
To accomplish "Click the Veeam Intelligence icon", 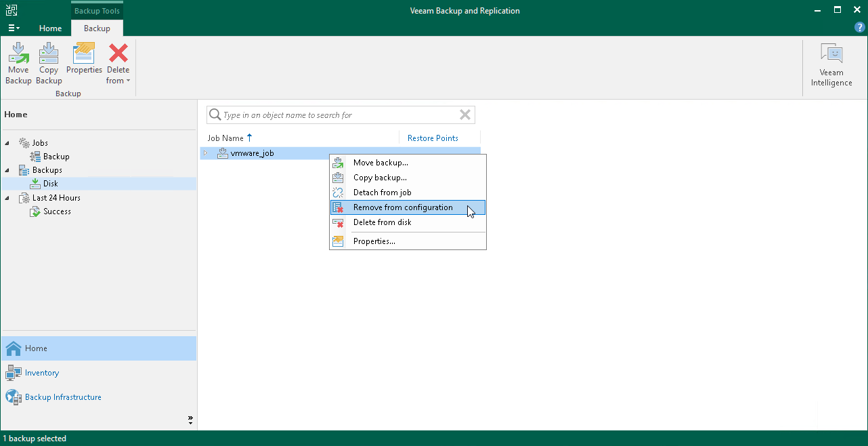I will point(831,63).
